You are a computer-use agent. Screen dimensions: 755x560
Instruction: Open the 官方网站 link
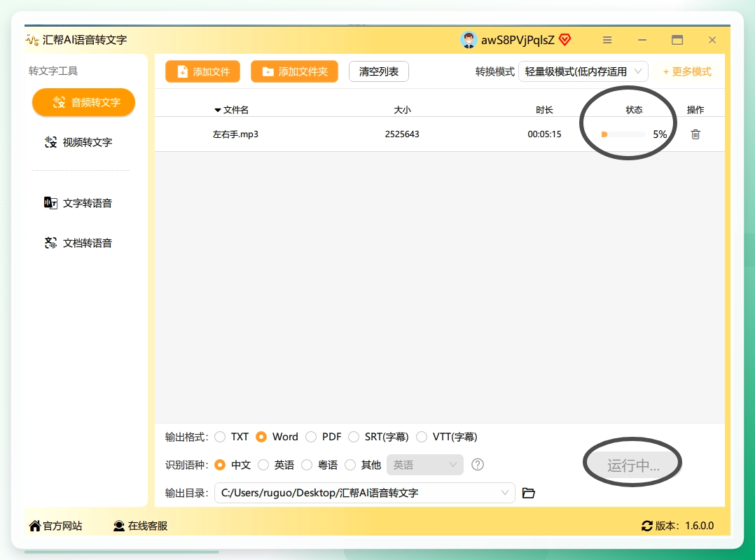[56, 526]
